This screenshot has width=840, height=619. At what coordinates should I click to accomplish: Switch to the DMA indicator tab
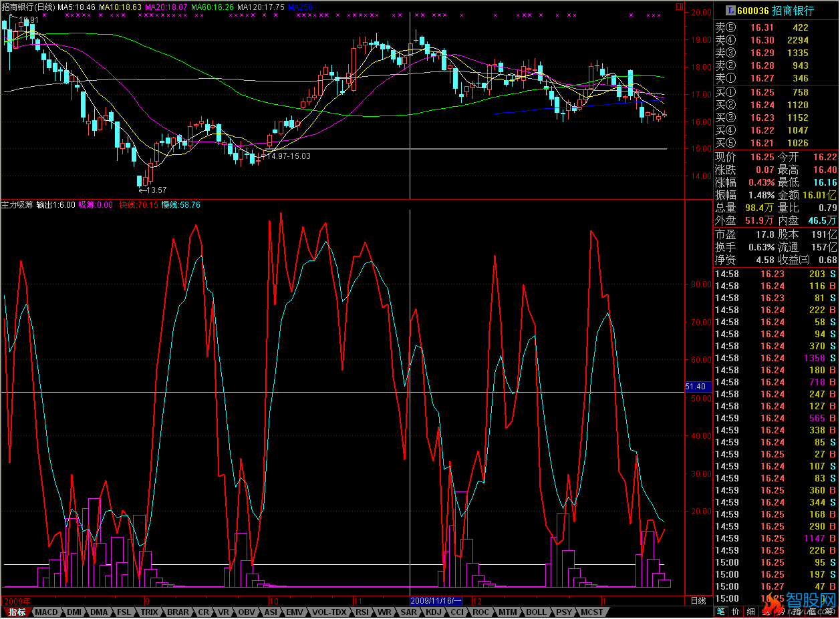pos(99,612)
